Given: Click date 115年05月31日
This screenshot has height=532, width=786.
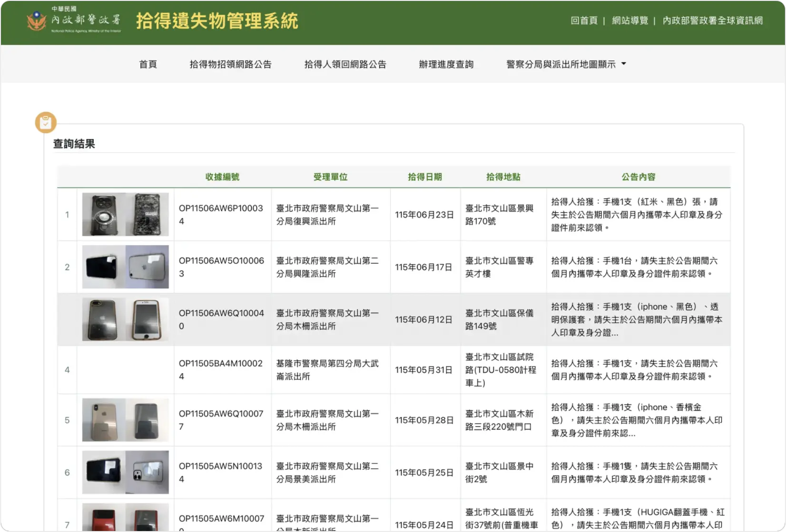Looking at the screenshot, I should pyautogui.click(x=423, y=370).
